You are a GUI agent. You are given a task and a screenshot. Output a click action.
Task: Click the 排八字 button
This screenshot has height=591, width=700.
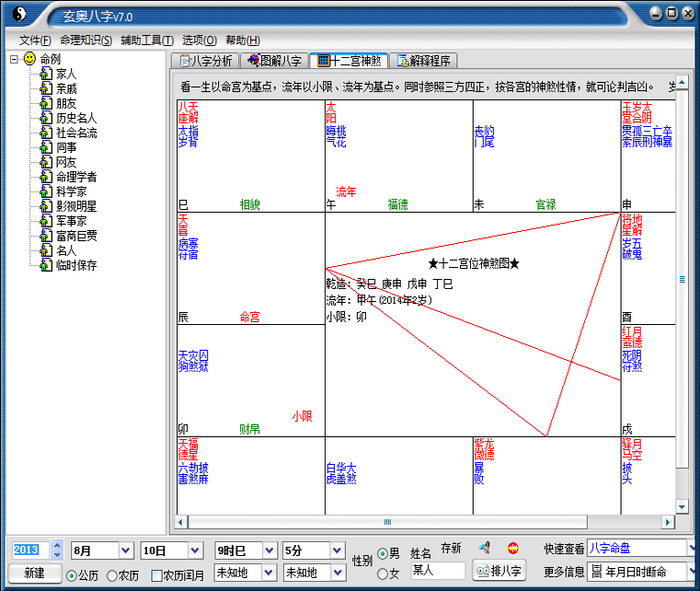coord(498,571)
